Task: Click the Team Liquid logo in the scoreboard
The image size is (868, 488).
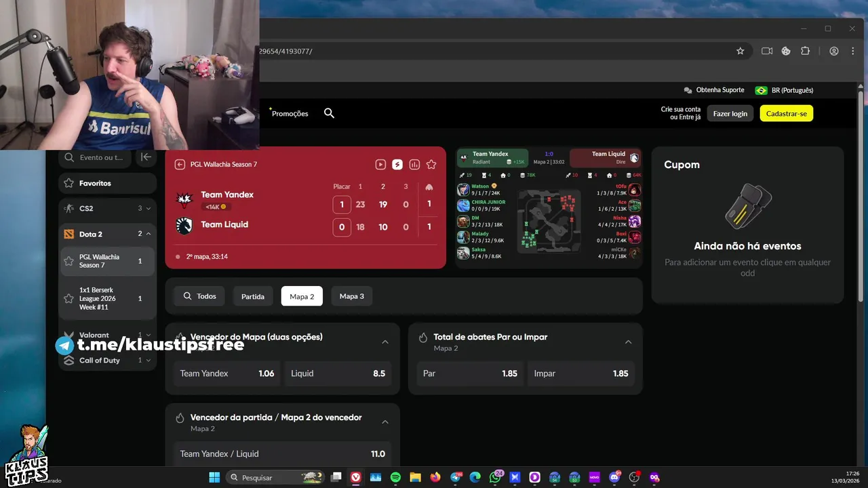Action: 184,226
